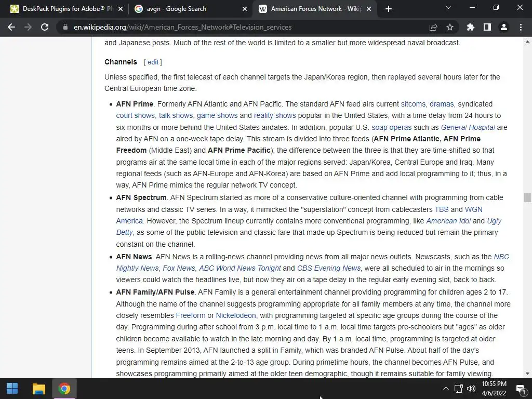Open the talk shows link
Screen dimensions: 532x399
click(176, 116)
